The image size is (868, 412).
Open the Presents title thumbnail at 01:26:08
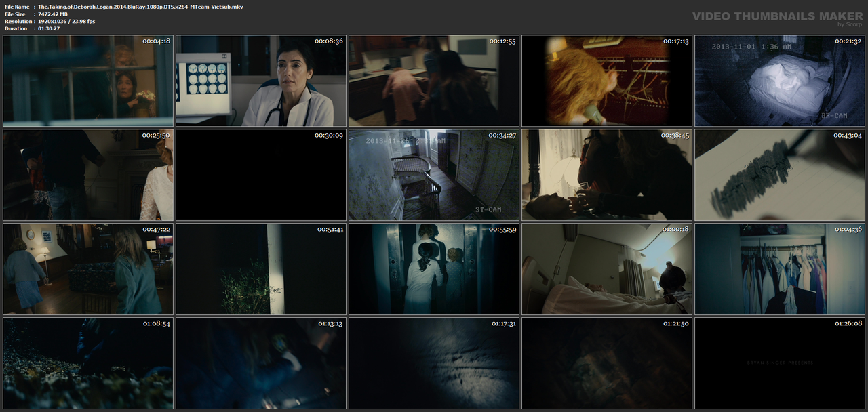780,363
